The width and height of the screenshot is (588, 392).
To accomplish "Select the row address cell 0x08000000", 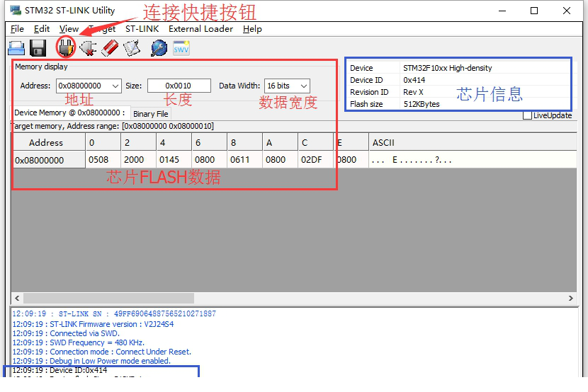I will click(49, 160).
